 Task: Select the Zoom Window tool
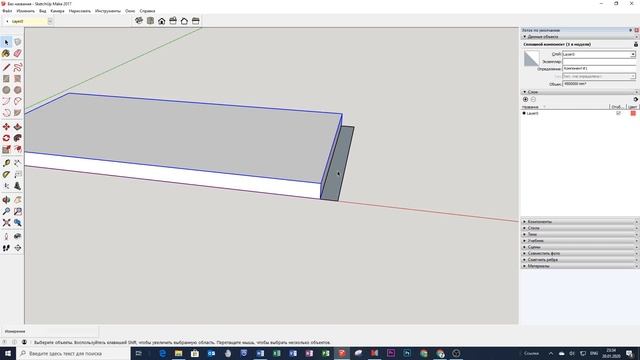[x=18, y=211]
